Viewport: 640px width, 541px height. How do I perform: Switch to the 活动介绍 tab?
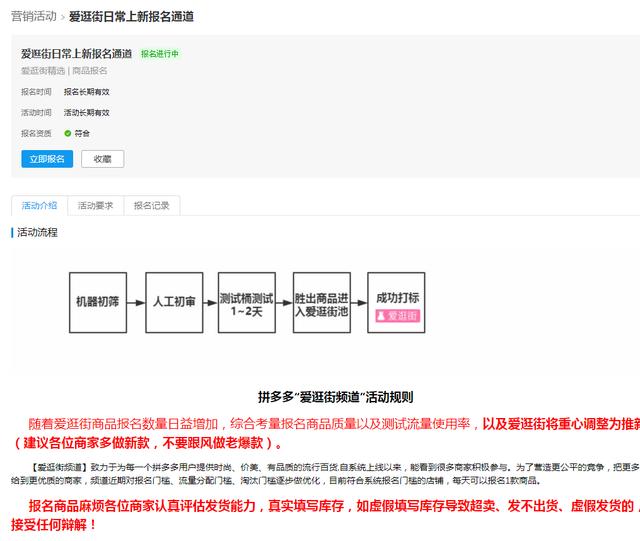(x=39, y=205)
